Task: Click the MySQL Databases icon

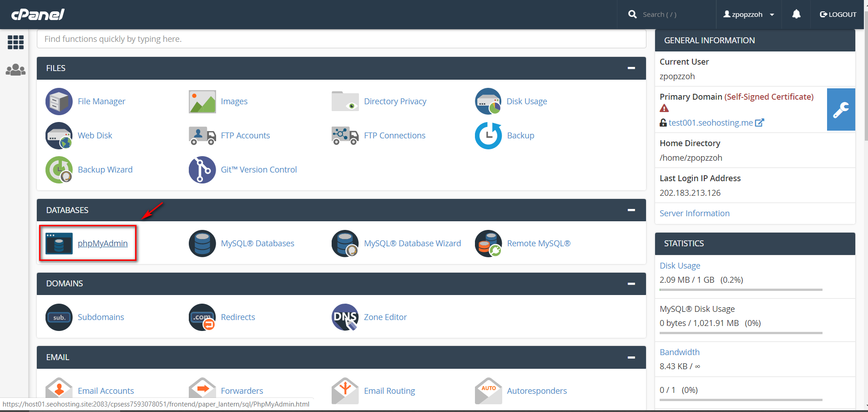Action: [x=202, y=244]
